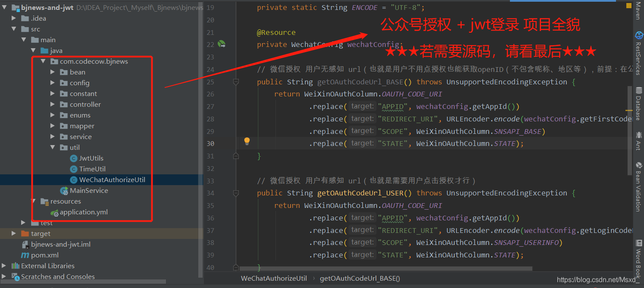
Task: Click the editor horizontal scrollbar
Action: pyautogui.click(x=386, y=269)
